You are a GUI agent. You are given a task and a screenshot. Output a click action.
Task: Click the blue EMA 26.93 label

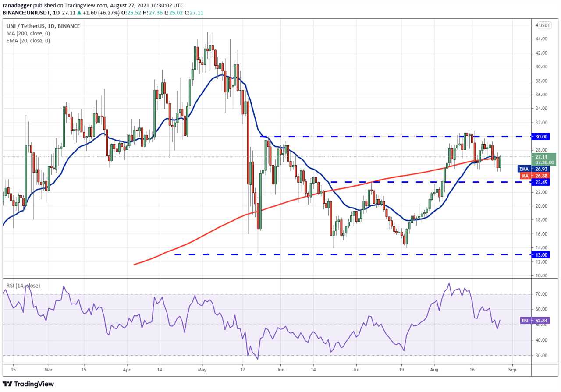538,169
